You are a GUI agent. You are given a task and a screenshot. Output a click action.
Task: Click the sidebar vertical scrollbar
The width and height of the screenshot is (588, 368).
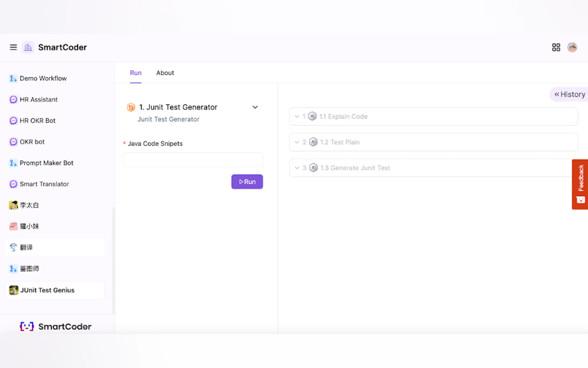click(113, 260)
